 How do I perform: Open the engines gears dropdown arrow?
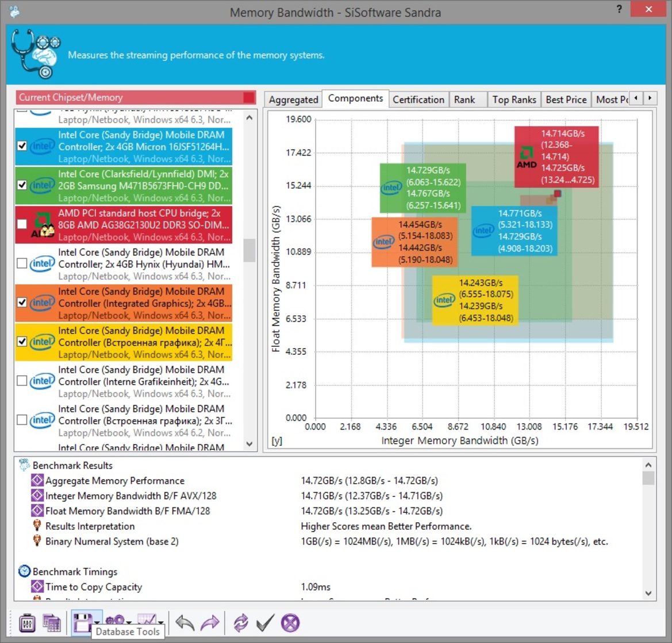tap(129, 622)
